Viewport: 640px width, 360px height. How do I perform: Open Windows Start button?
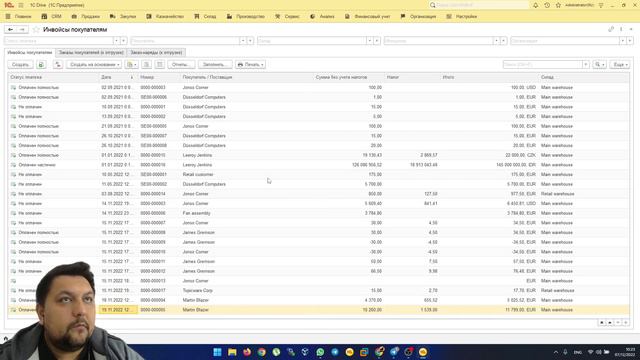coord(218,352)
